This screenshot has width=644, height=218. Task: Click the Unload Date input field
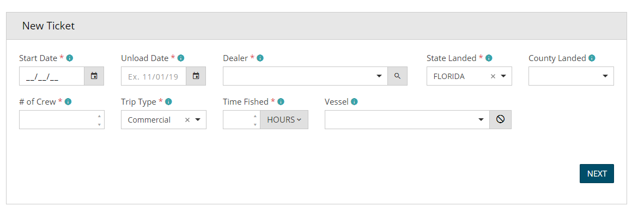coord(153,76)
